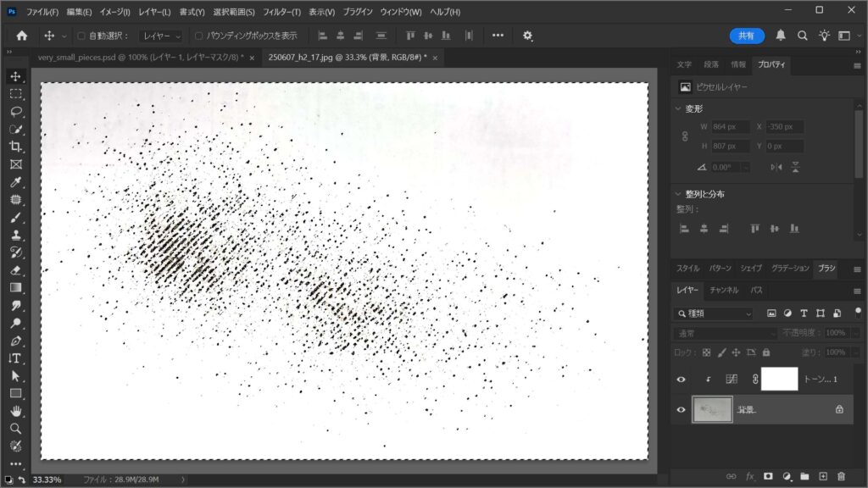The height and width of the screenshot is (488, 868).
Task: Click the 33.33% zoom level field
Action: click(x=47, y=480)
